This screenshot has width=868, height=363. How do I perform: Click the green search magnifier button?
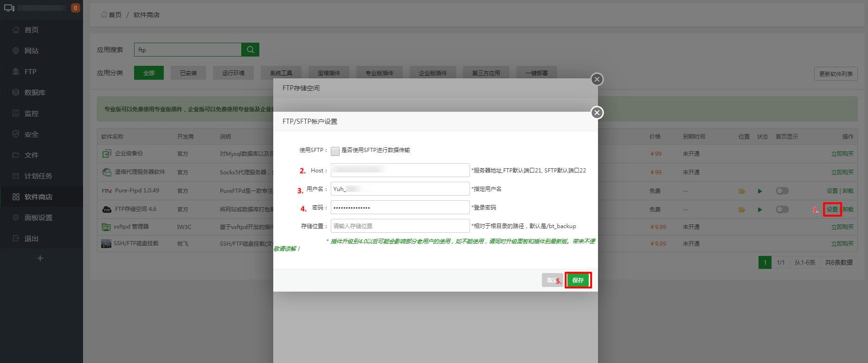251,50
